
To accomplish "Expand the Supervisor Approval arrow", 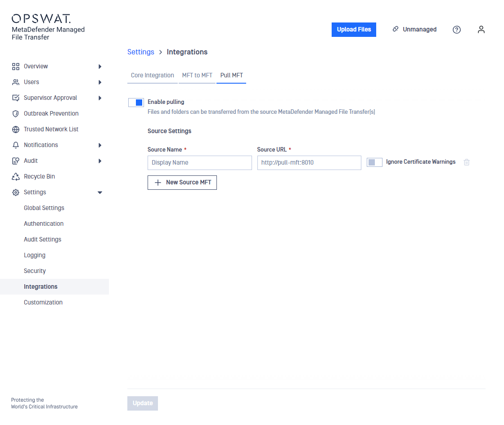I will 100,98.
